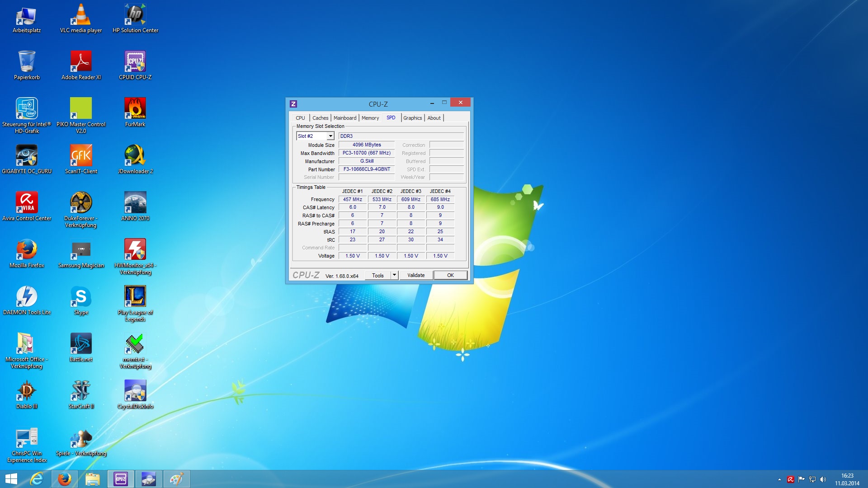Switch to the Mainboard tab
This screenshot has width=868, height=488.
[344, 118]
